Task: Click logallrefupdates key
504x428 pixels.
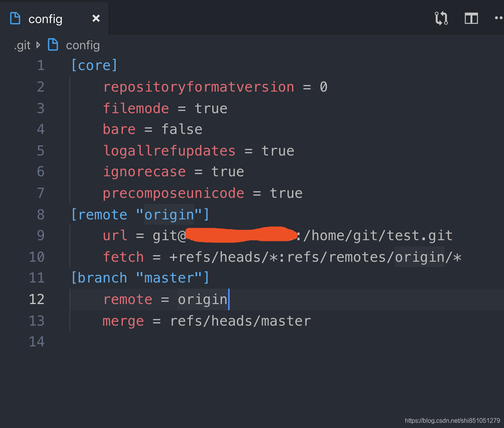Action: (169, 150)
